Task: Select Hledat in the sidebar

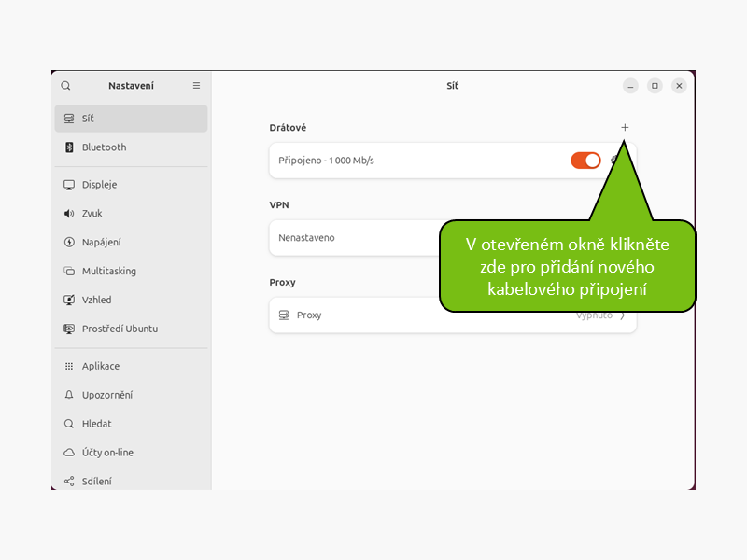Action: (131, 424)
